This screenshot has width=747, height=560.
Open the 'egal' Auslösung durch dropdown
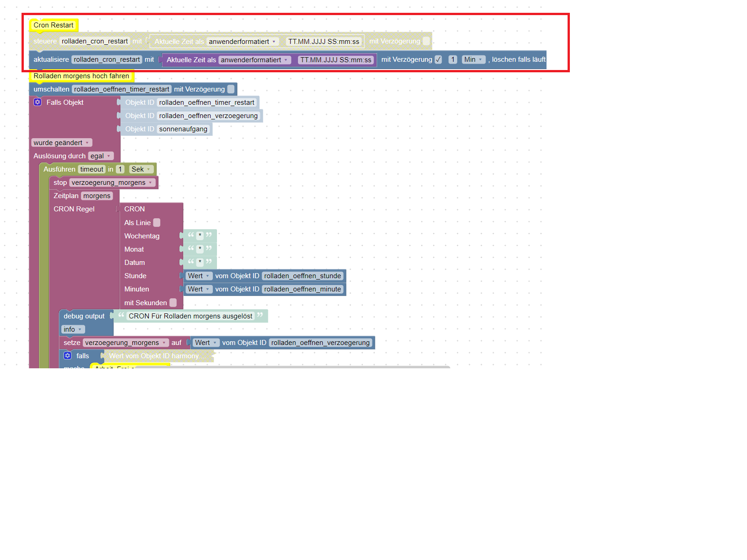(x=101, y=156)
